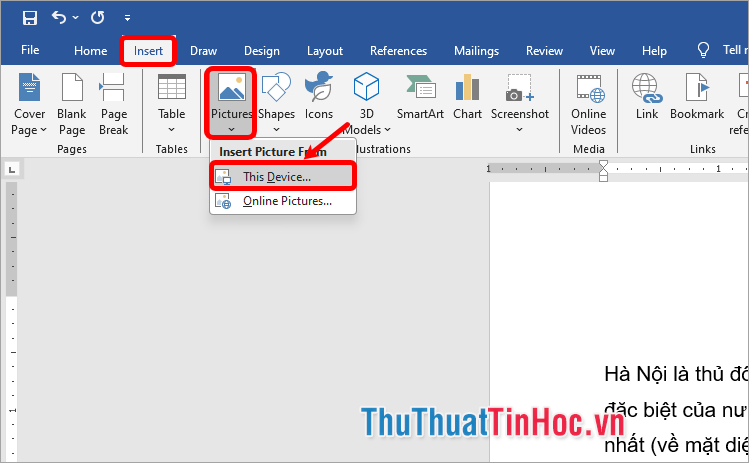This screenshot has height=463, width=749.
Task: Insert a Chart
Action: (x=467, y=96)
